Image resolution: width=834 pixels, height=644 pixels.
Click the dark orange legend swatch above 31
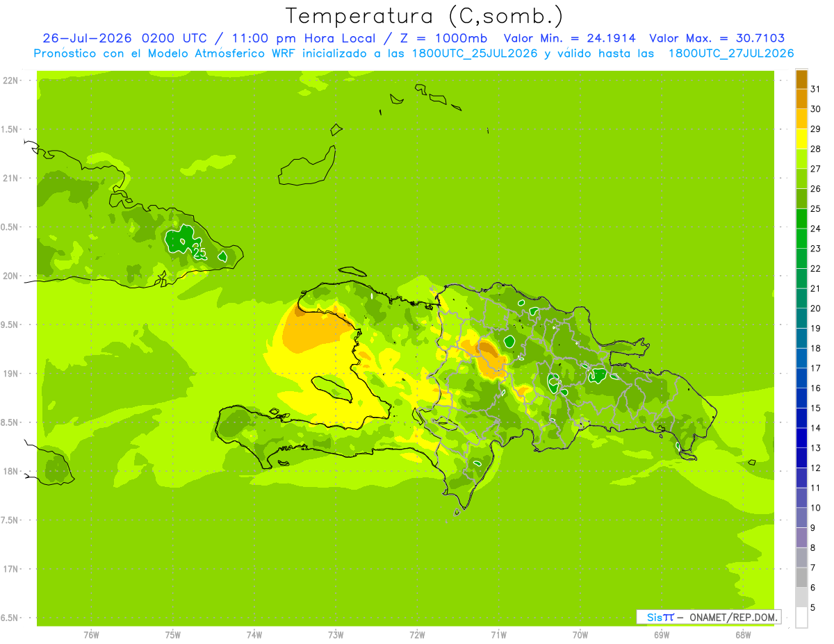coord(801,79)
